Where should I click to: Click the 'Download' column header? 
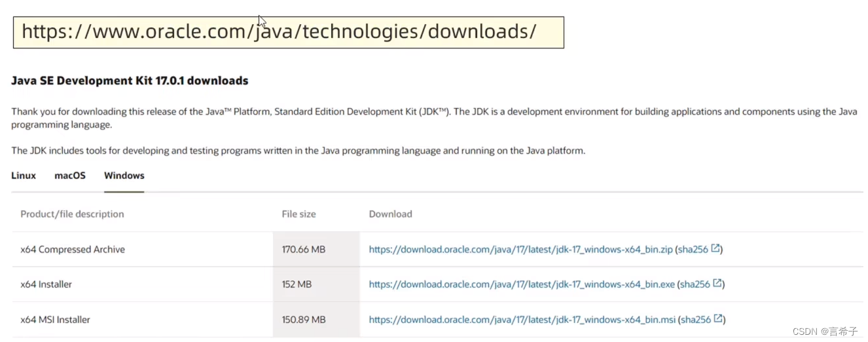391,214
